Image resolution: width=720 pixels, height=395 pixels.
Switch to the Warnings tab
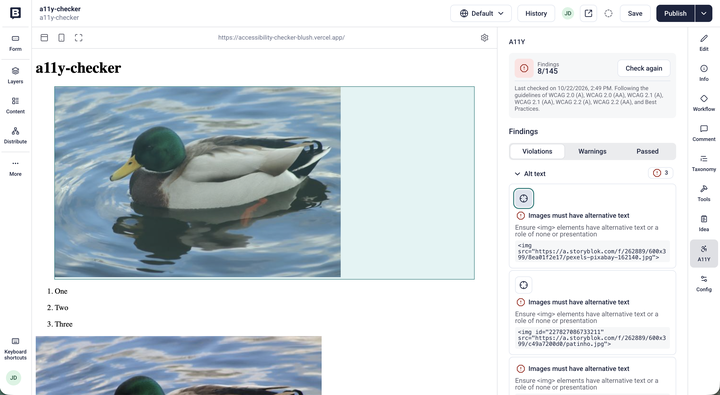tap(592, 151)
